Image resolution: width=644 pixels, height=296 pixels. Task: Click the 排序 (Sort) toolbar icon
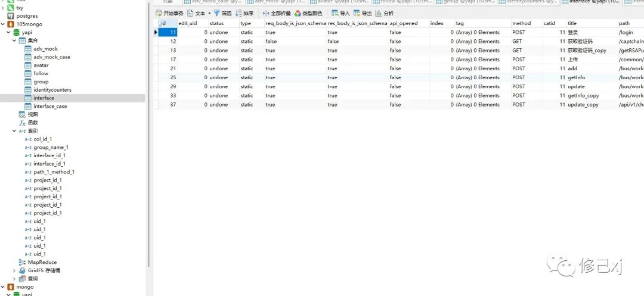[x=239, y=13]
